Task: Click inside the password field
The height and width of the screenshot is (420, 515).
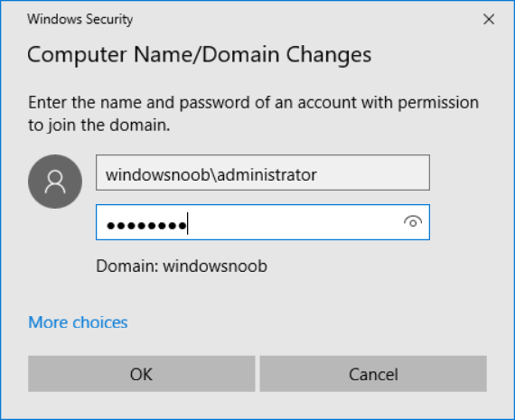Action: tap(263, 222)
